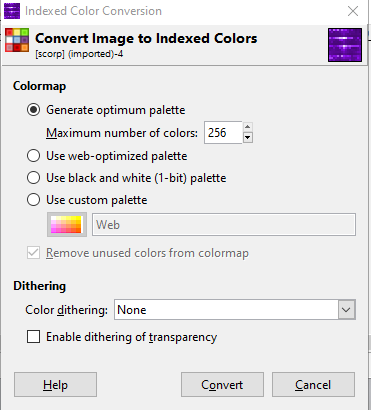The width and height of the screenshot is (371, 410).
Task: Decrease maximum number of colors with down arrow
Action: point(247,137)
